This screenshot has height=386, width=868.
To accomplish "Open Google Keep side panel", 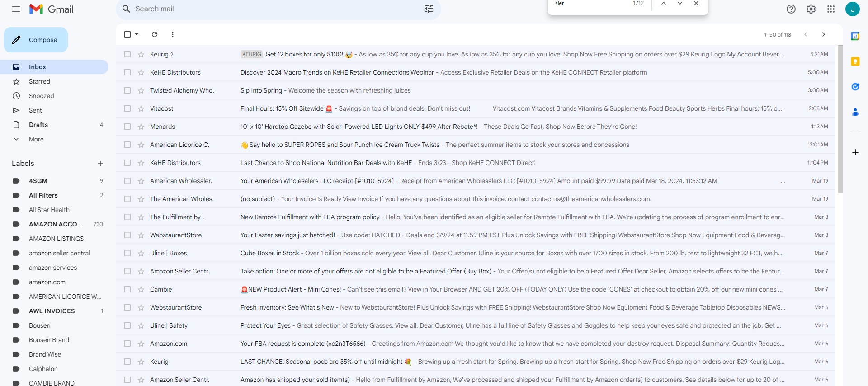I will [855, 61].
